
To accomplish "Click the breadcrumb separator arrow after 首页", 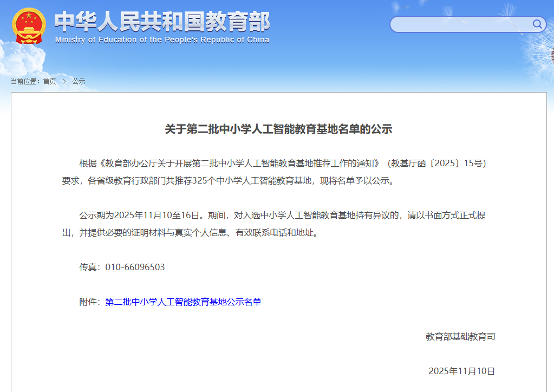I will pyautogui.click(x=63, y=81).
